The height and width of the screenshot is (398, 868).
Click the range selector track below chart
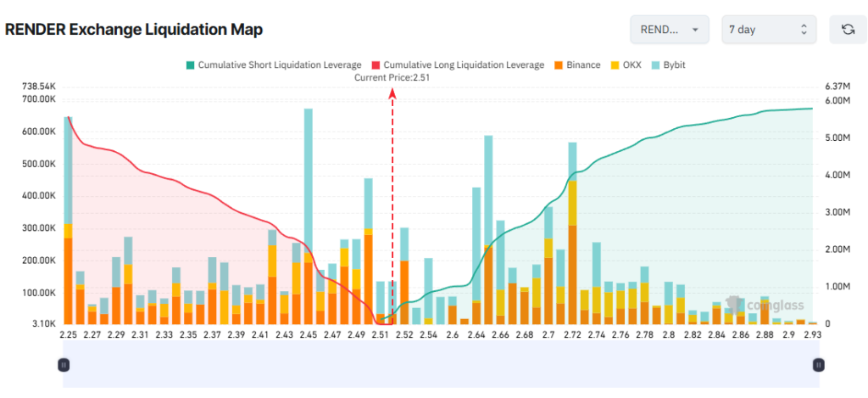pyautogui.click(x=441, y=364)
